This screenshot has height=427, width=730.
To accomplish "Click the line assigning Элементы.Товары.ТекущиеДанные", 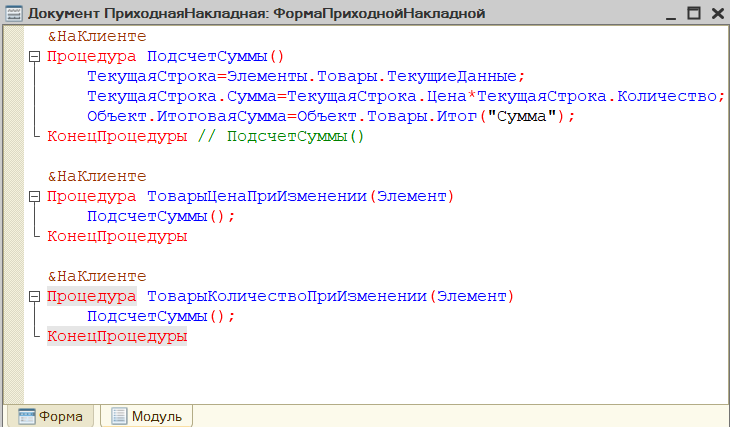I will click(306, 76).
